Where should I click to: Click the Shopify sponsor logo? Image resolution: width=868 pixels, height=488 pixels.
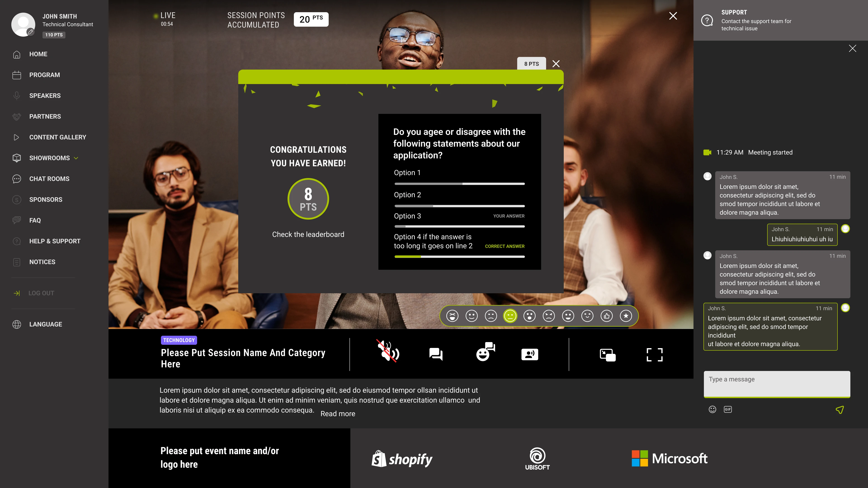402,459
